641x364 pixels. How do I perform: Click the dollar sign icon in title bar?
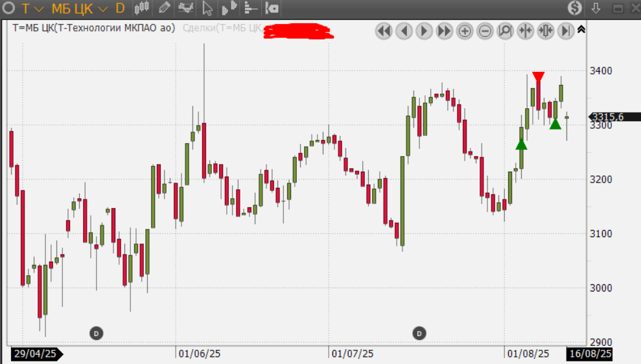575,8
